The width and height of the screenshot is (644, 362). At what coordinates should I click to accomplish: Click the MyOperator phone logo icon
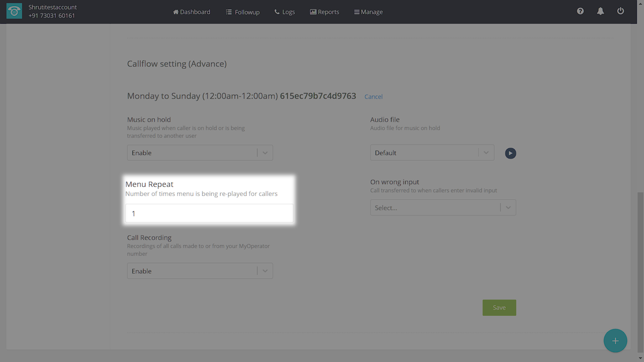tap(14, 12)
